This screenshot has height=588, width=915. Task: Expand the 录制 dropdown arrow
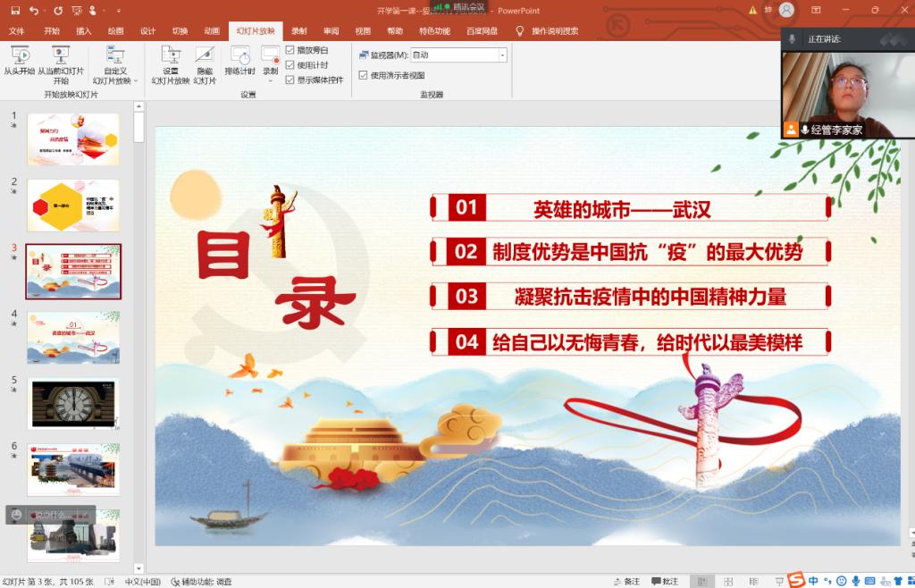(270, 81)
